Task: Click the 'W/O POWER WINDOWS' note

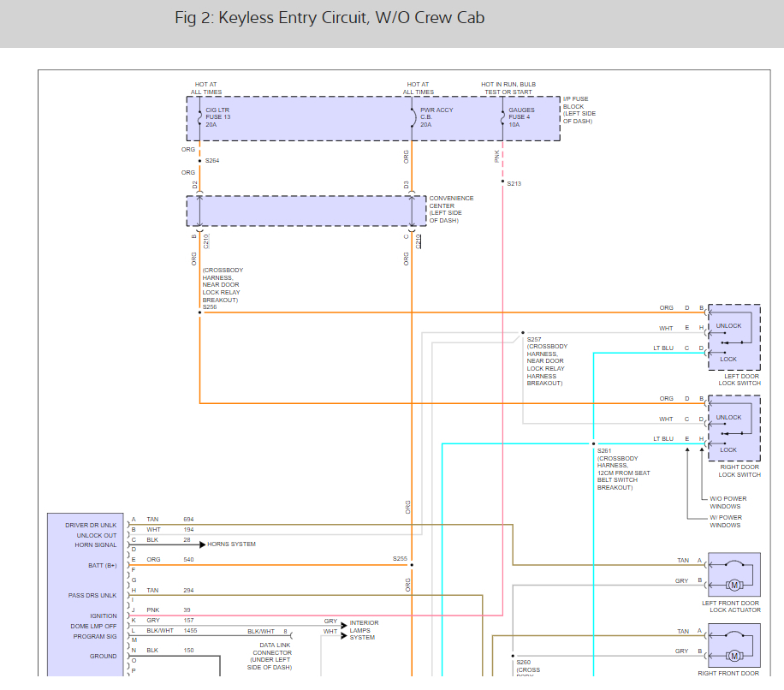Action: click(x=728, y=503)
